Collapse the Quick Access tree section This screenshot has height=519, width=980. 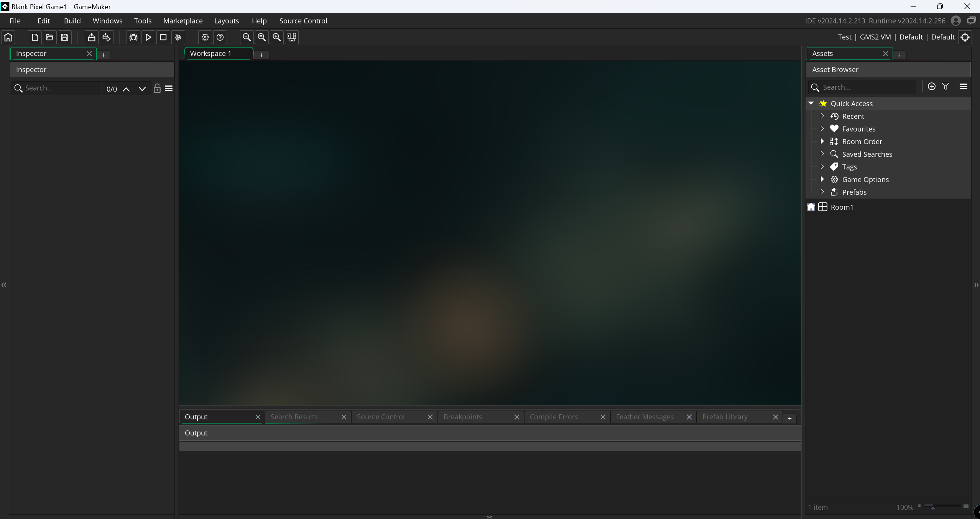(811, 103)
